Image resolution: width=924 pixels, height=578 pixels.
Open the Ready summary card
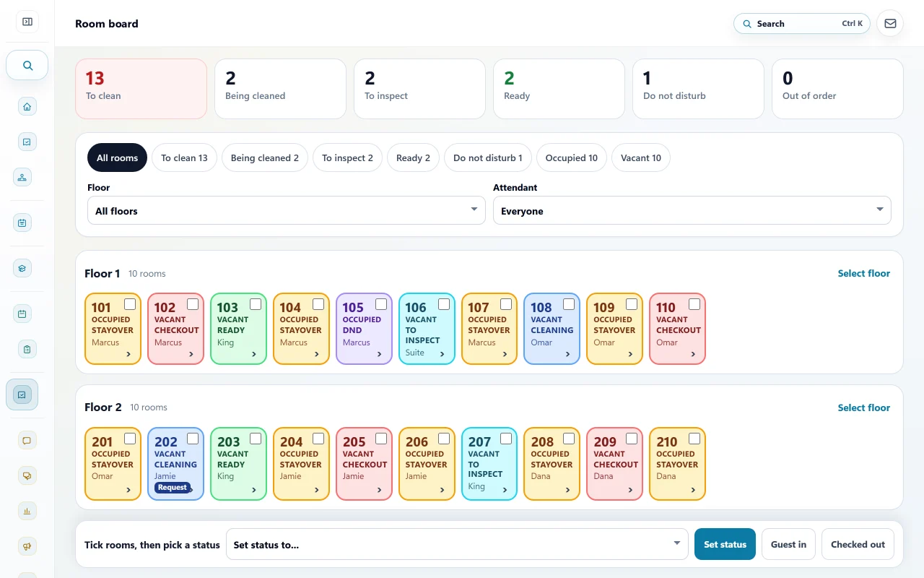point(559,89)
